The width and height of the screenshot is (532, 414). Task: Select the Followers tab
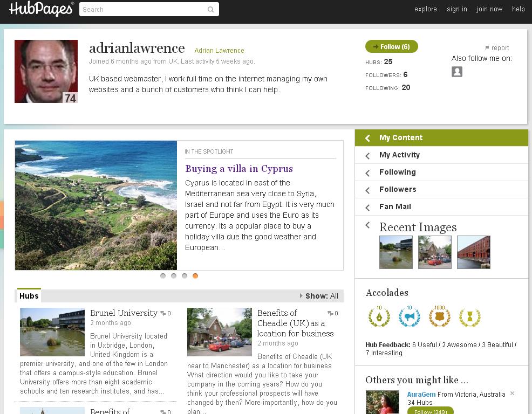[441, 189]
